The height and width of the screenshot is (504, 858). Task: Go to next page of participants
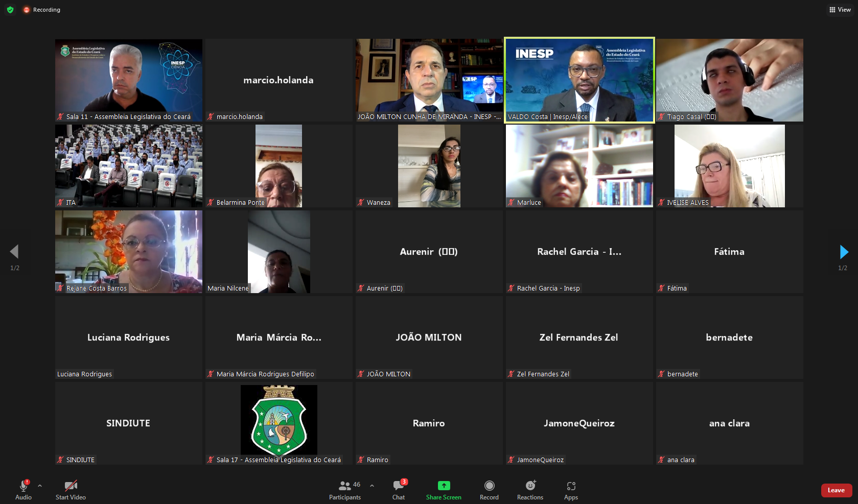coord(844,252)
